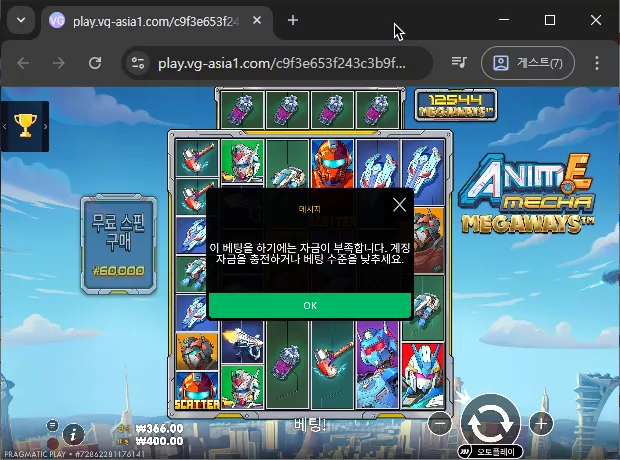Collapse the trophy panel with left arrow
Screen dimensions: 620x460
tap(5, 127)
